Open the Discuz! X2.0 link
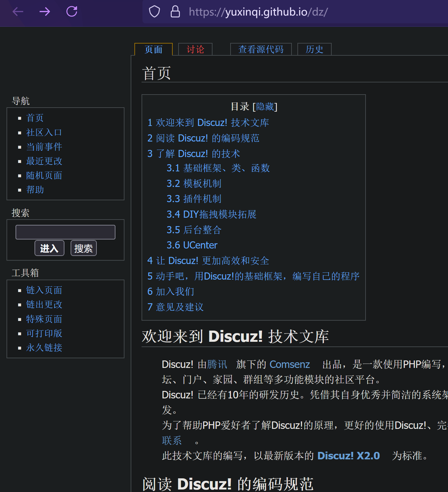Viewport: 448px width, 492px height. tap(348, 456)
